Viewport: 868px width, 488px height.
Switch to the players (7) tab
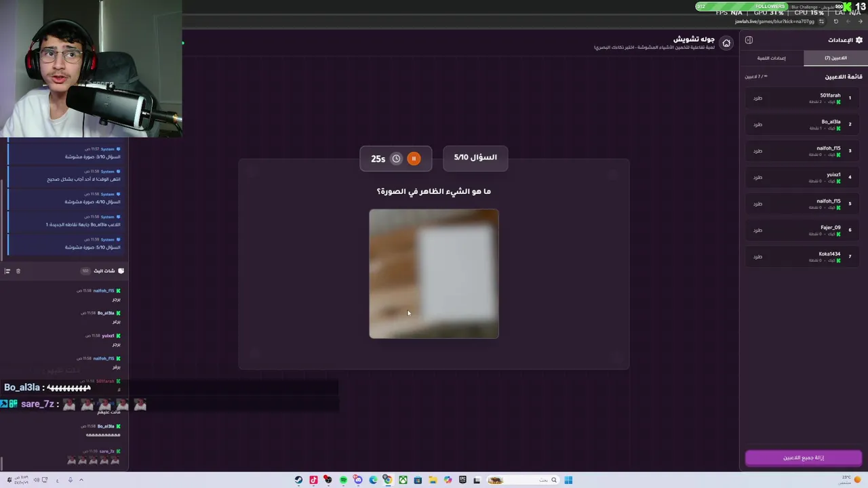(835, 58)
